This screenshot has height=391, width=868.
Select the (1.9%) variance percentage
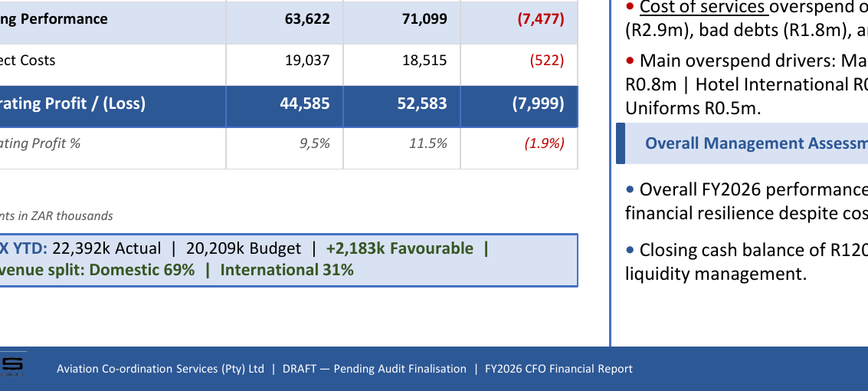click(544, 143)
